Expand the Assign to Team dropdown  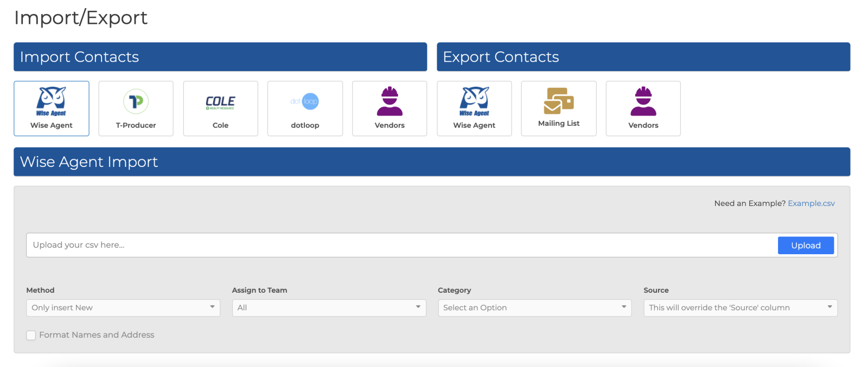pos(329,308)
